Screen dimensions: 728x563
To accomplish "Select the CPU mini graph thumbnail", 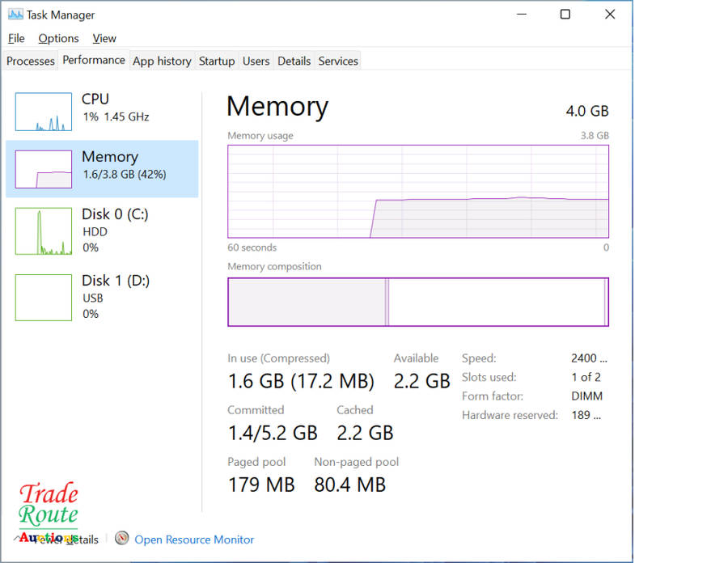I will point(44,112).
